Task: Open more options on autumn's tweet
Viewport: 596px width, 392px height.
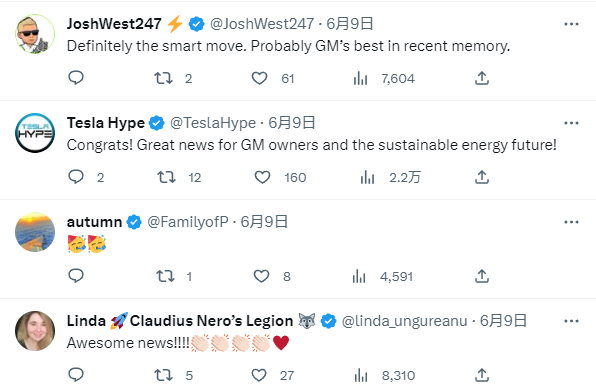Action: coord(571,222)
